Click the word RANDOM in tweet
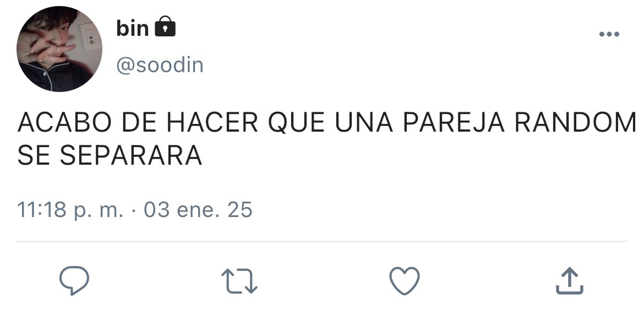Viewport: 644px width, 309px height. (x=575, y=122)
